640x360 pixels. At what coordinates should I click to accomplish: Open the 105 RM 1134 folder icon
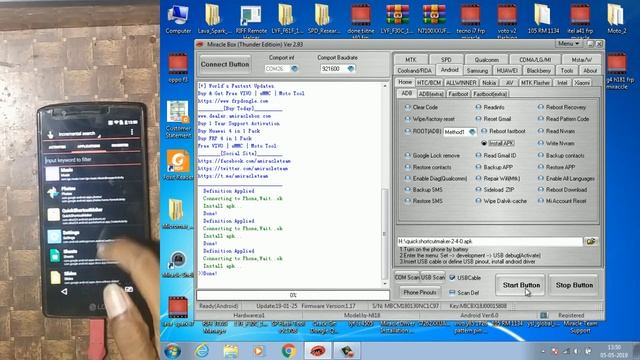(543, 18)
